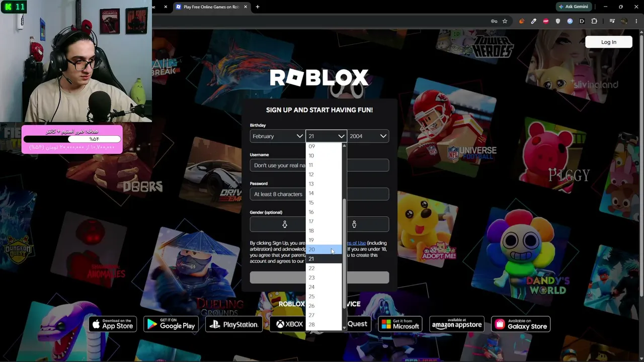Choose day 23 from the list
The image size is (644, 362).
[324, 278]
